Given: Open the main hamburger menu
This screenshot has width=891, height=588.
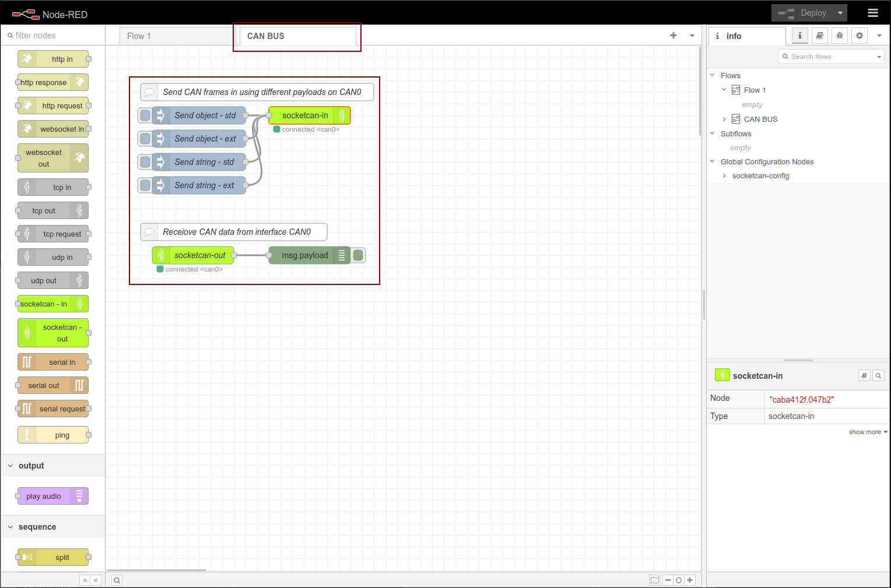Looking at the screenshot, I should (873, 13).
